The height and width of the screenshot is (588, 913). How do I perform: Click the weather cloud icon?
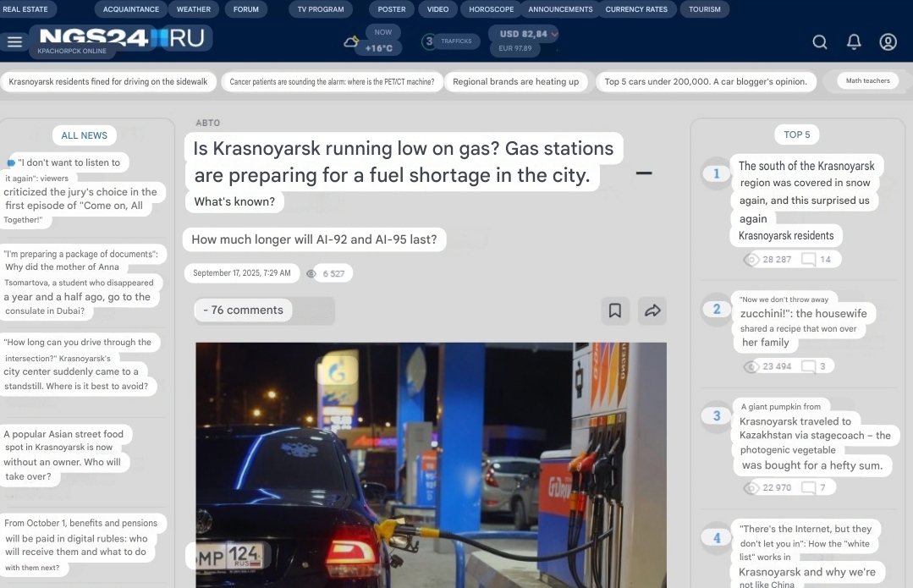351,41
